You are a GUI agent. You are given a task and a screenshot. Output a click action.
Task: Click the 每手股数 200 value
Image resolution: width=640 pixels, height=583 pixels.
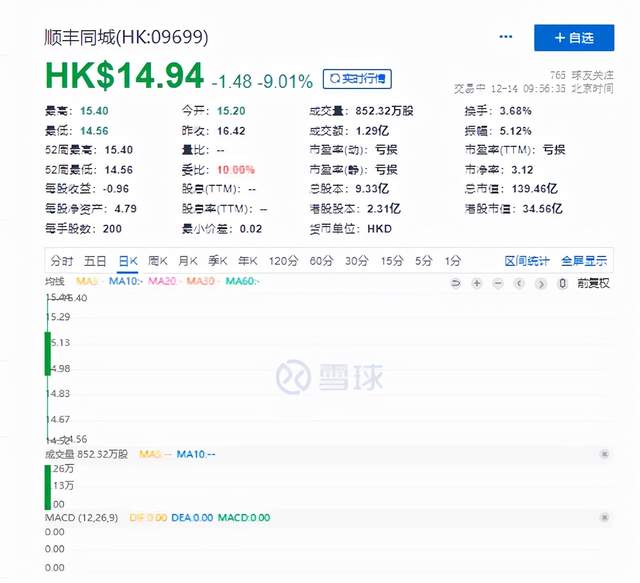[x=112, y=229]
